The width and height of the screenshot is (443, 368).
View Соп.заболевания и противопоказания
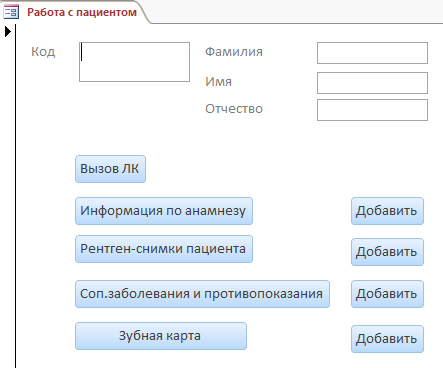pos(202,294)
